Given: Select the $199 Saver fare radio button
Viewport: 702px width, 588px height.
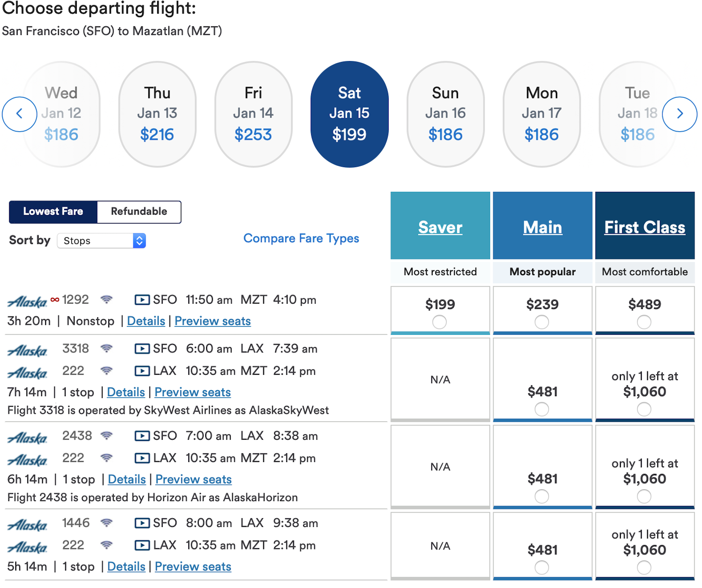Looking at the screenshot, I should (439, 322).
